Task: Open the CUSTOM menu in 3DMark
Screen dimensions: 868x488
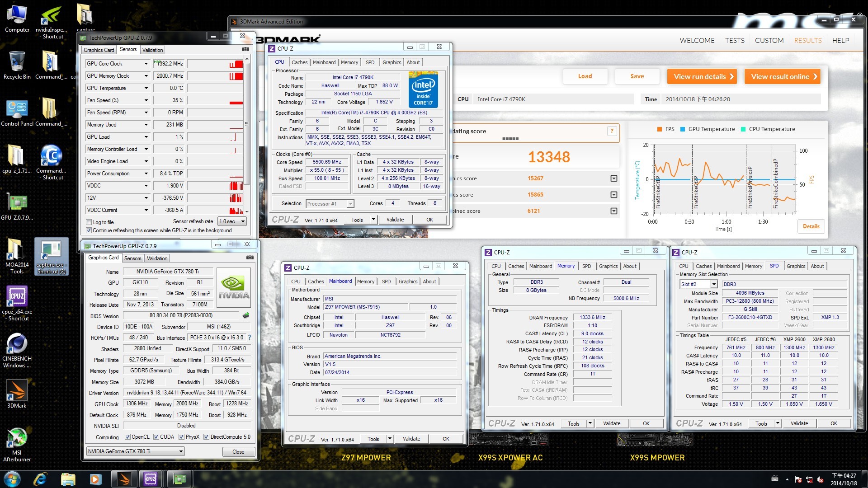Action: [x=769, y=40]
